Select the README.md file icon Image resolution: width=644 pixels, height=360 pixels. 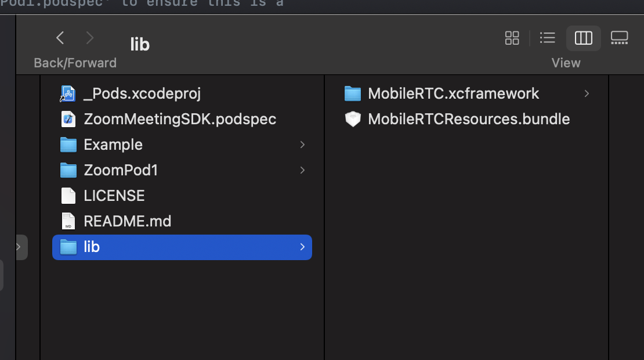pos(68,221)
